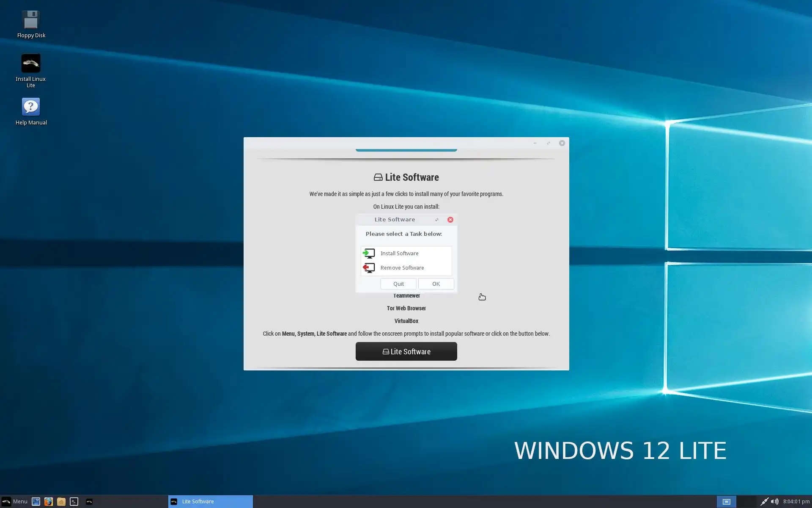Select the Install Software task
Screen dimensions: 812x508
click(x=399, y=253)
